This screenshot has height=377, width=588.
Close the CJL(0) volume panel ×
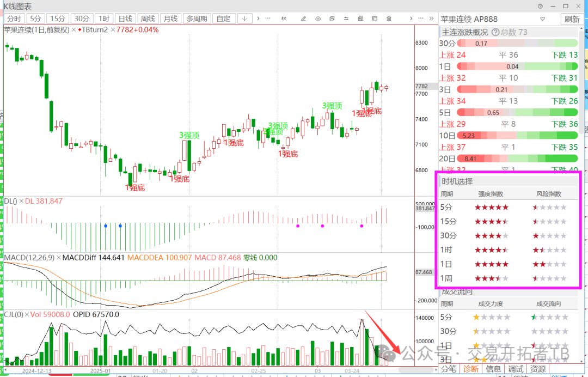[x=27, y=315]
